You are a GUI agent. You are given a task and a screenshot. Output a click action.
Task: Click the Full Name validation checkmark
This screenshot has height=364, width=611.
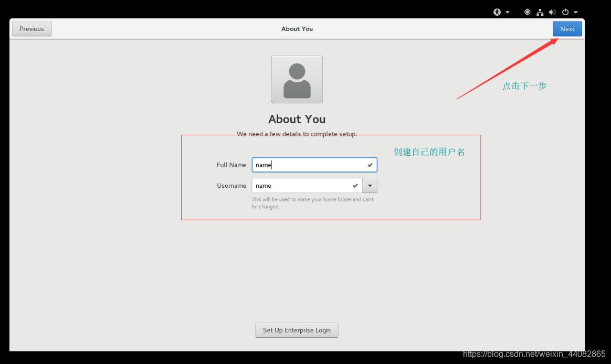[370, 165]
